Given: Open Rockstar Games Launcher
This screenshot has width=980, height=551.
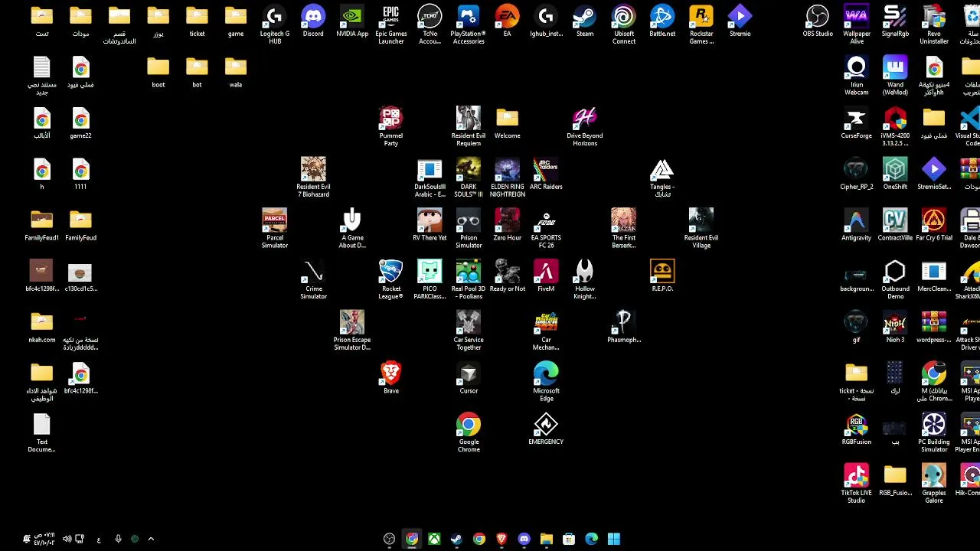Looking at the screenshot, I should click(701, 24).
